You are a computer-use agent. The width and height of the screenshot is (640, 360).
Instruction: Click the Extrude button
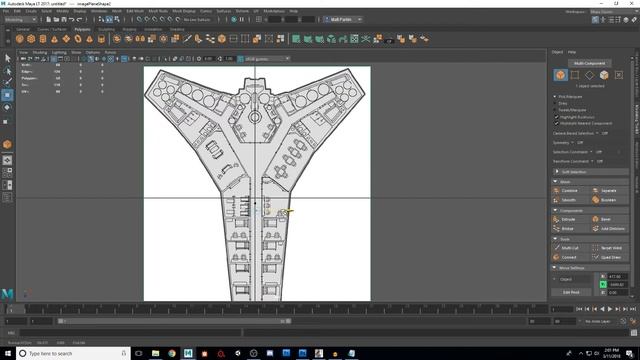(570, 220)
